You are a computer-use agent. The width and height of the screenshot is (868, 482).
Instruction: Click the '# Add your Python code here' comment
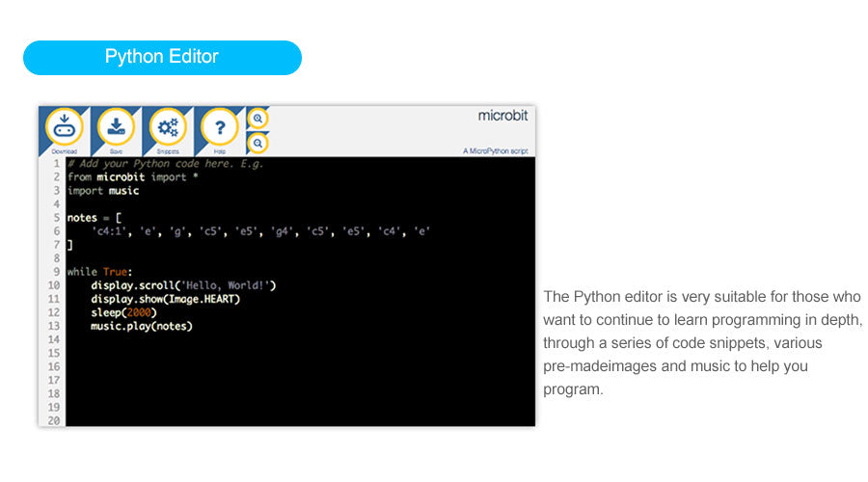click(x=165, y=164)
